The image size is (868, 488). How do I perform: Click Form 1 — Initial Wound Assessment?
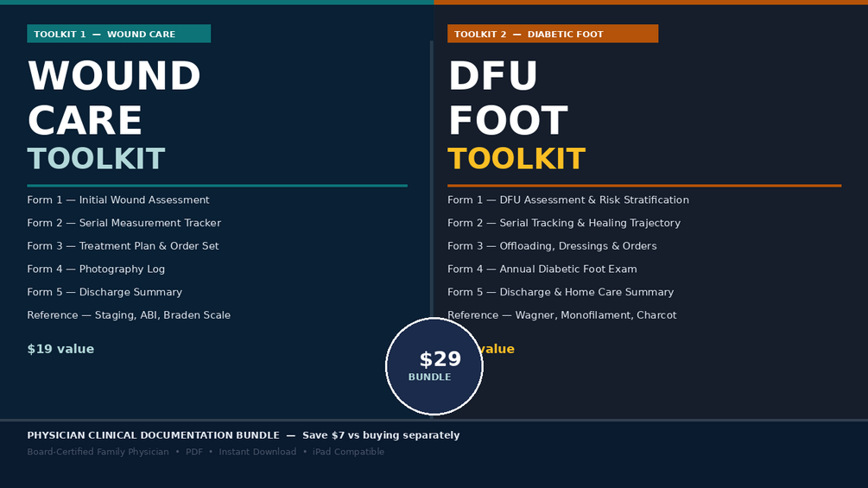[x=118, y=200]
